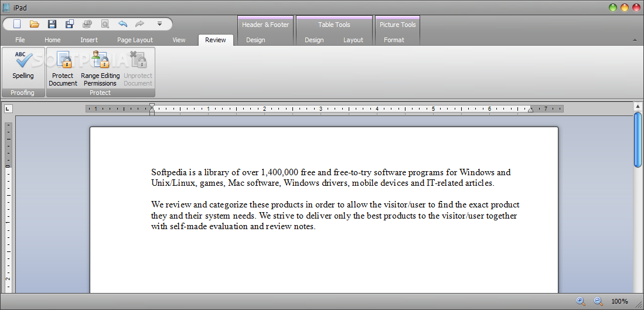Open a file with the folder icon

35,24
